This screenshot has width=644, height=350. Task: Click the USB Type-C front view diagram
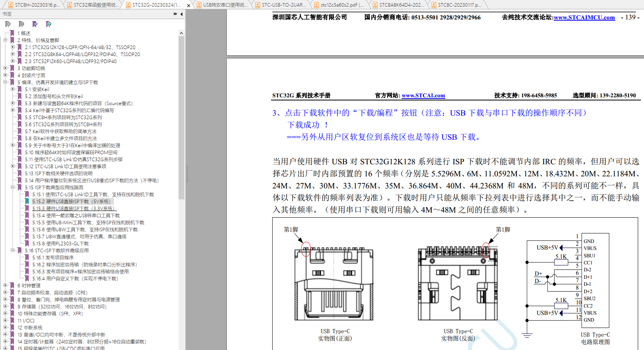334,283
